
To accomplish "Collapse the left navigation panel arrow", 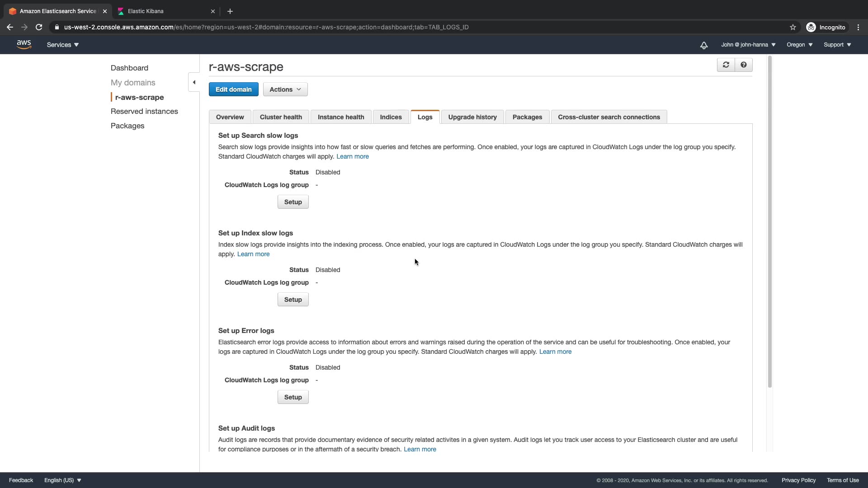I will pos(194,82).
